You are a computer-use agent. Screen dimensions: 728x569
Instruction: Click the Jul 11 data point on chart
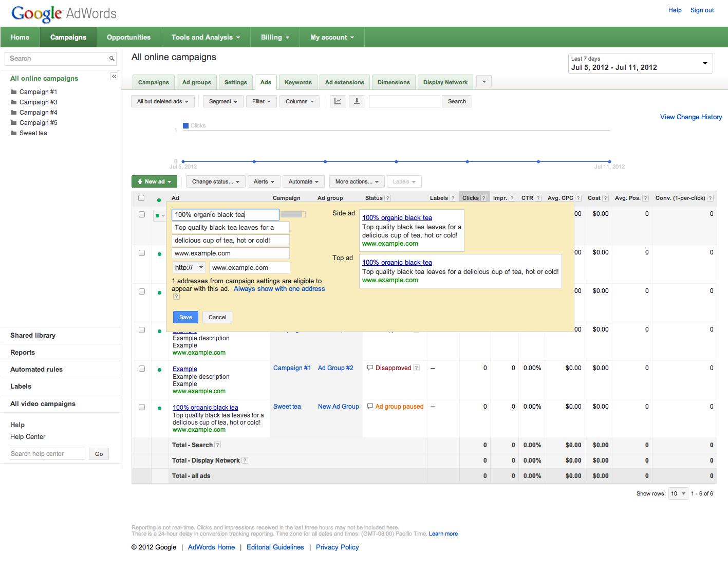pyautogui.click(x=609, y=161)
